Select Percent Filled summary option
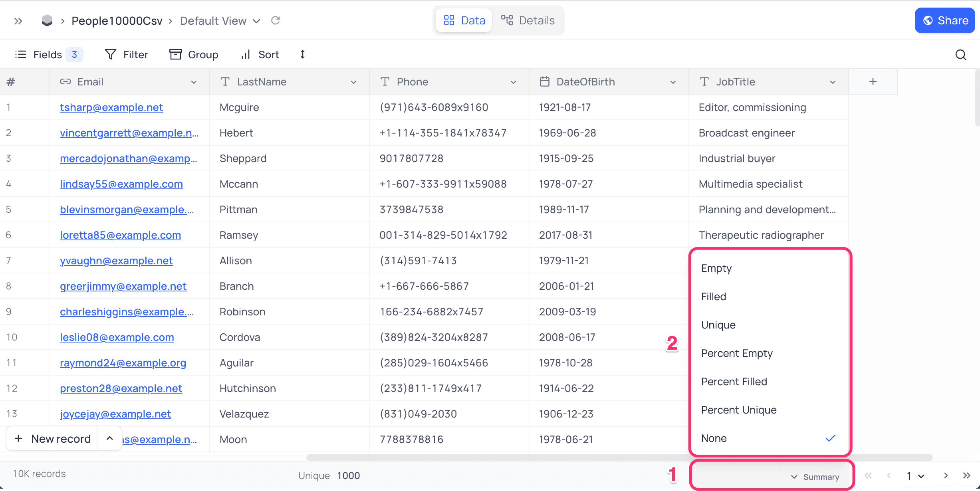The image size is (980, 491). coord(734,382)
